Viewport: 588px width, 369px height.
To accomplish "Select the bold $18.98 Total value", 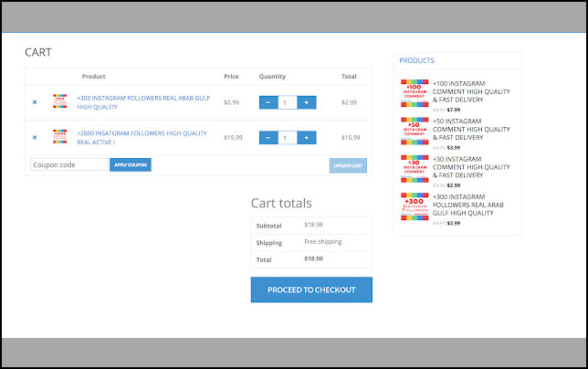I will tap(313, 258).
